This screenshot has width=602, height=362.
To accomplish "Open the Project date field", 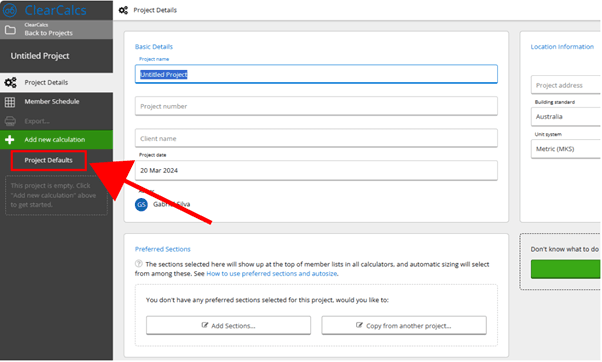I will point(316,170).
